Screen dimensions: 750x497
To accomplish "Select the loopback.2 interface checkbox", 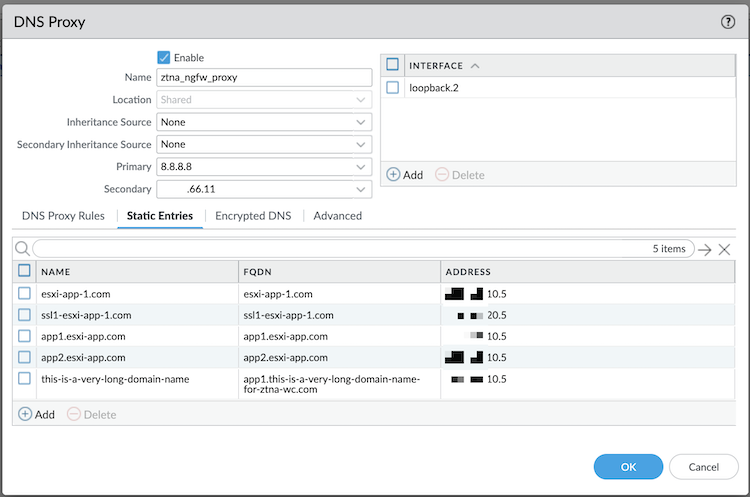I will (x=393, y=88).
